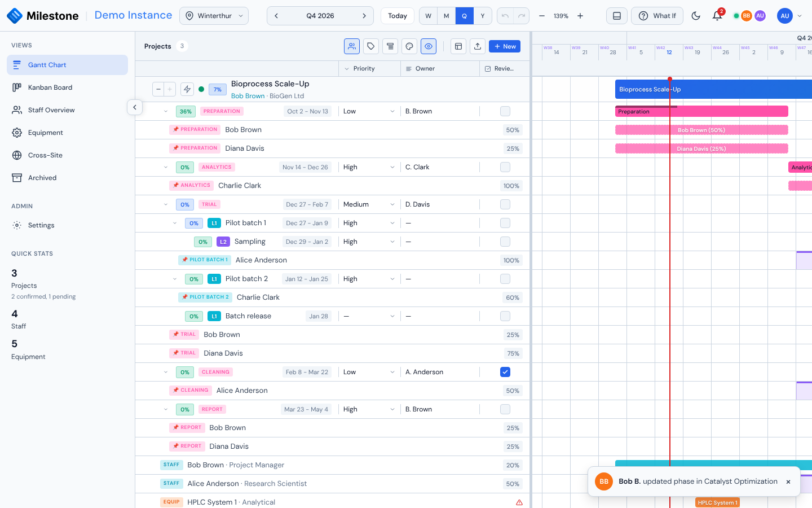Click the Today button
The width and height of the screenshot is (812, 508).
tap(398, 16)
